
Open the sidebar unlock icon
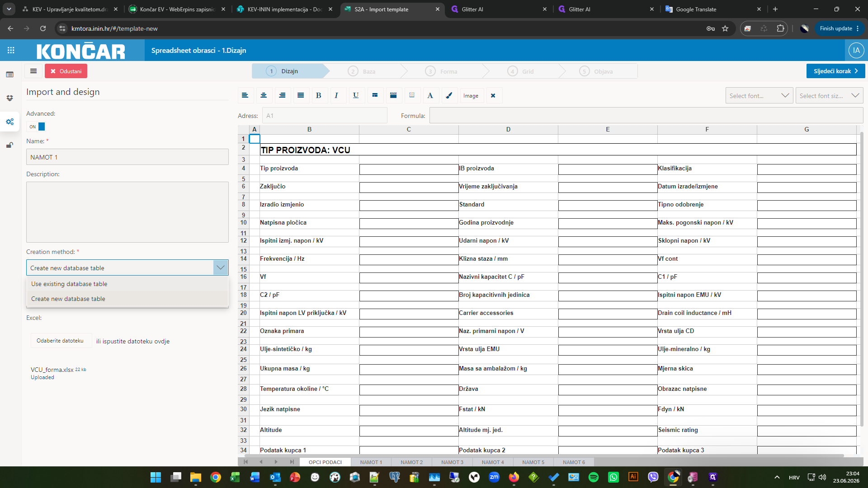pos(9,145)
